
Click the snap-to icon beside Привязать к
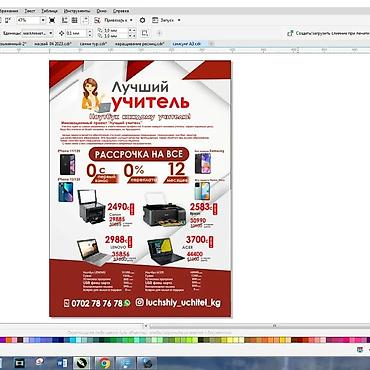click(x=97, y=20)
